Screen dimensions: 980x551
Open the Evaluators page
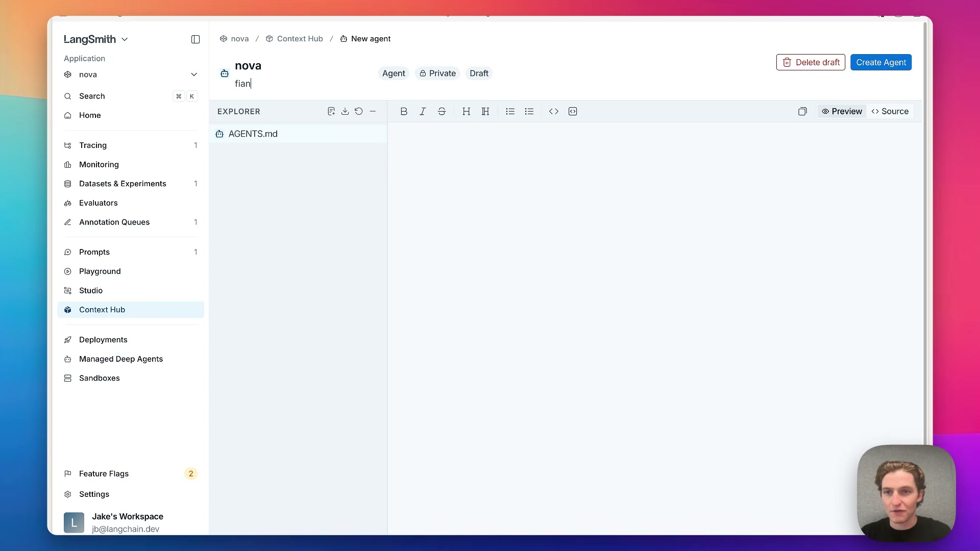[131, 203]
